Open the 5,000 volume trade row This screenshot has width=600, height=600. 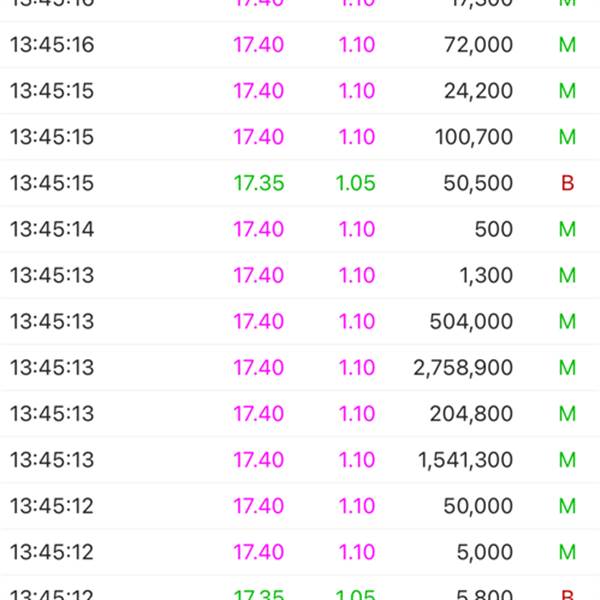point(300,552)
